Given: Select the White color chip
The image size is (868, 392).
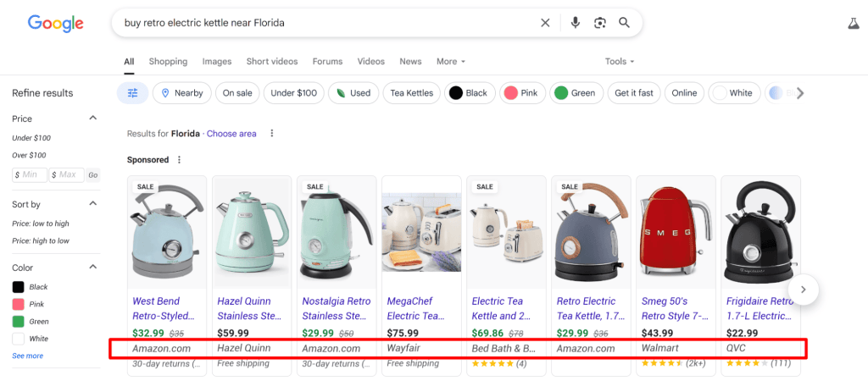Looking at the screenshot, I should pyautogui.click(x=734, y=93).
